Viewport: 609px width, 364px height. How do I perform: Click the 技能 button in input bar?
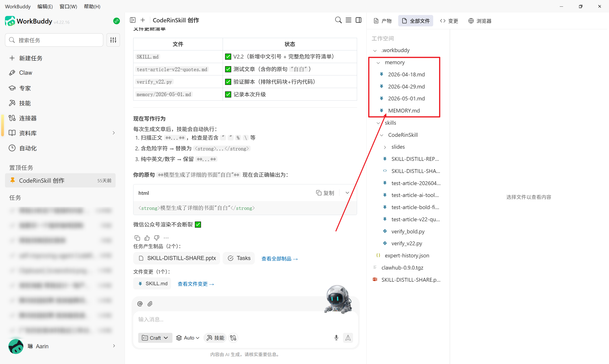[x=215, y=338]
